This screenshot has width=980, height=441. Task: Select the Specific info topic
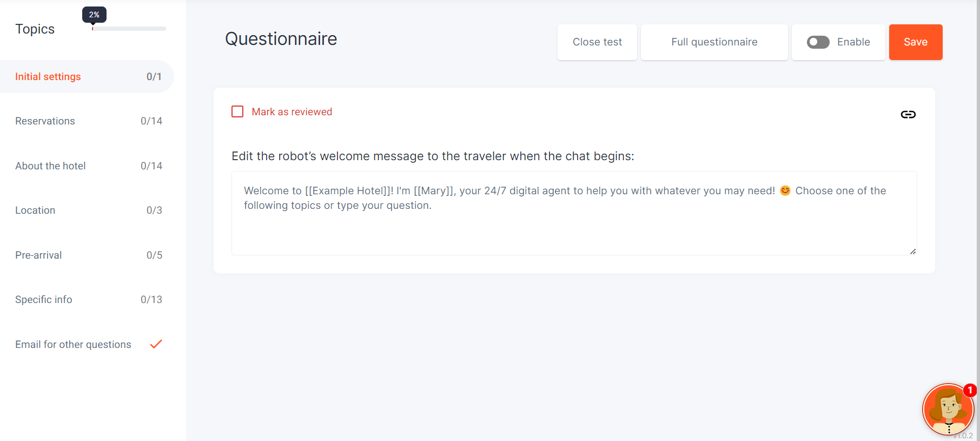click(x=87, y=300)
